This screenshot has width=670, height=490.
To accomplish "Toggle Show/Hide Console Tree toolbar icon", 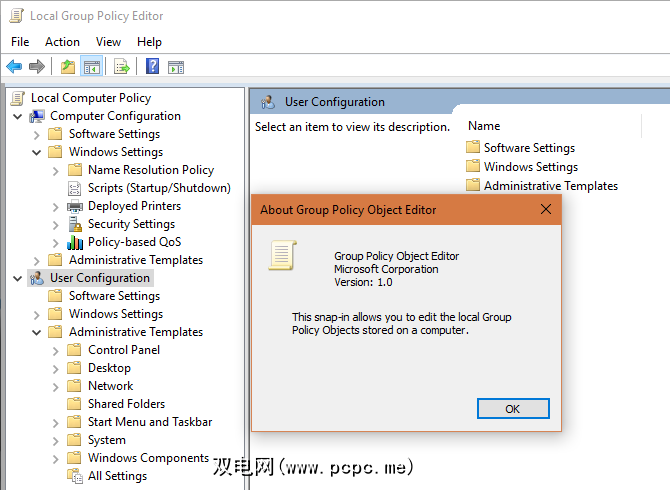I will (x=91, y=67).
